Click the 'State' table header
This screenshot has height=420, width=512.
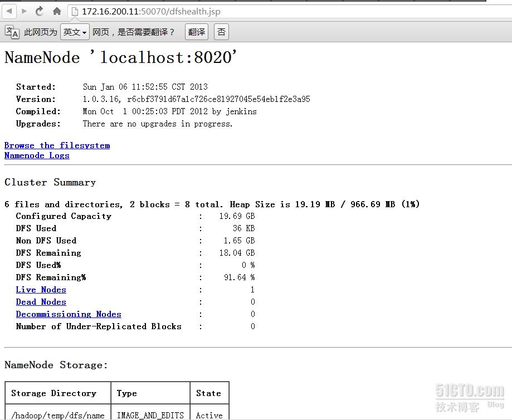[x=208, y=393]
